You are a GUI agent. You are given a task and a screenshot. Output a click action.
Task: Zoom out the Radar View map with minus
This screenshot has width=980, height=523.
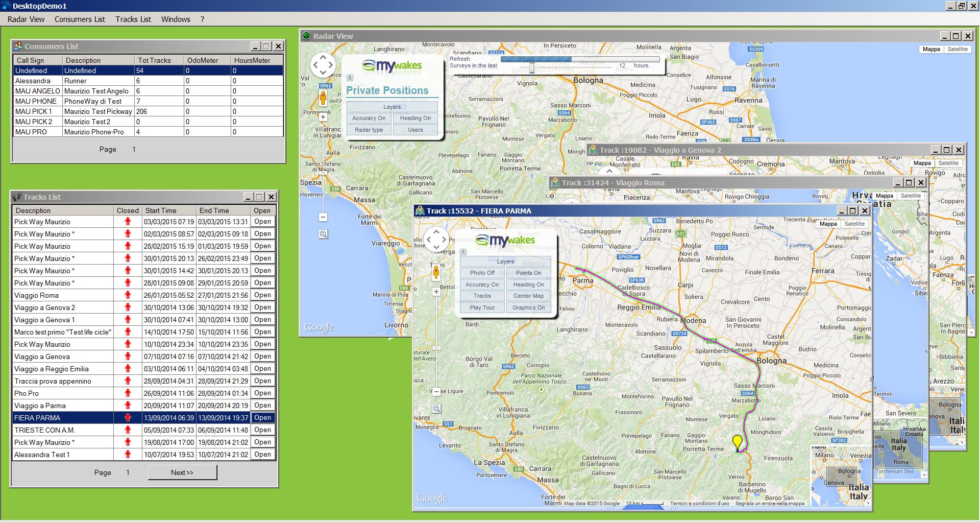(x=323, y=217)
